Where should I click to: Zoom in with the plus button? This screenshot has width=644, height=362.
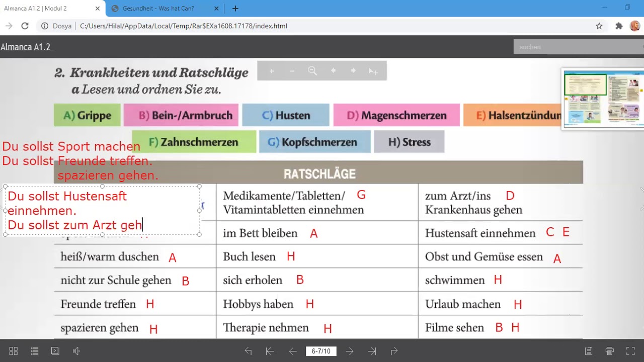click(x=272, y=71)
